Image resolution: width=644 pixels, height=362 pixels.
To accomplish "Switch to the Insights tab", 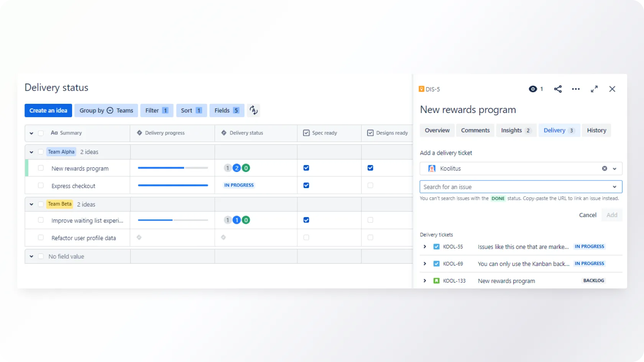I will click(x=516, y=130).
